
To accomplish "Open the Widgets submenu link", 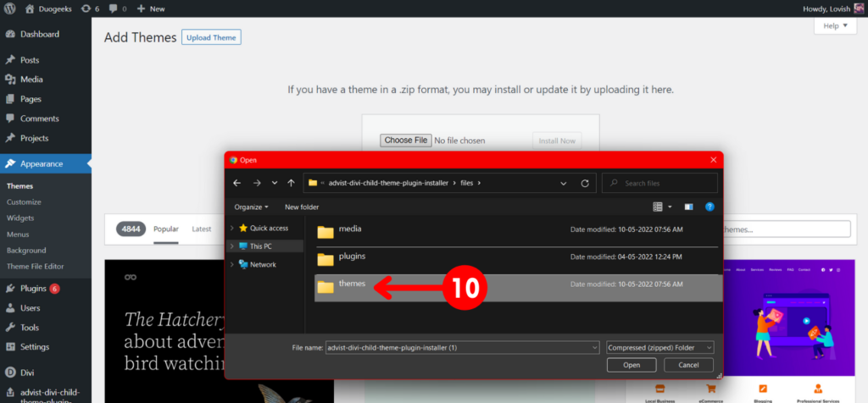I will [x=20, y=218].
